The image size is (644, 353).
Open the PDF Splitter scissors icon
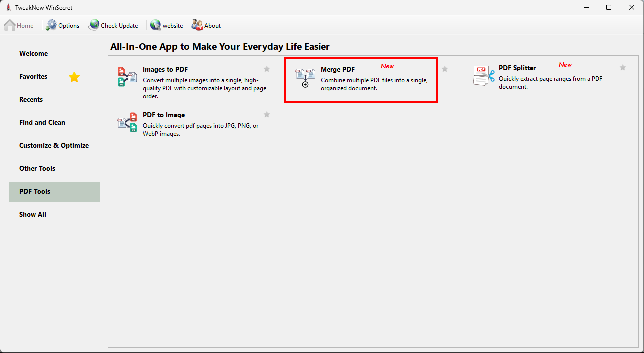pyautogui.click(x=484, y=76)
